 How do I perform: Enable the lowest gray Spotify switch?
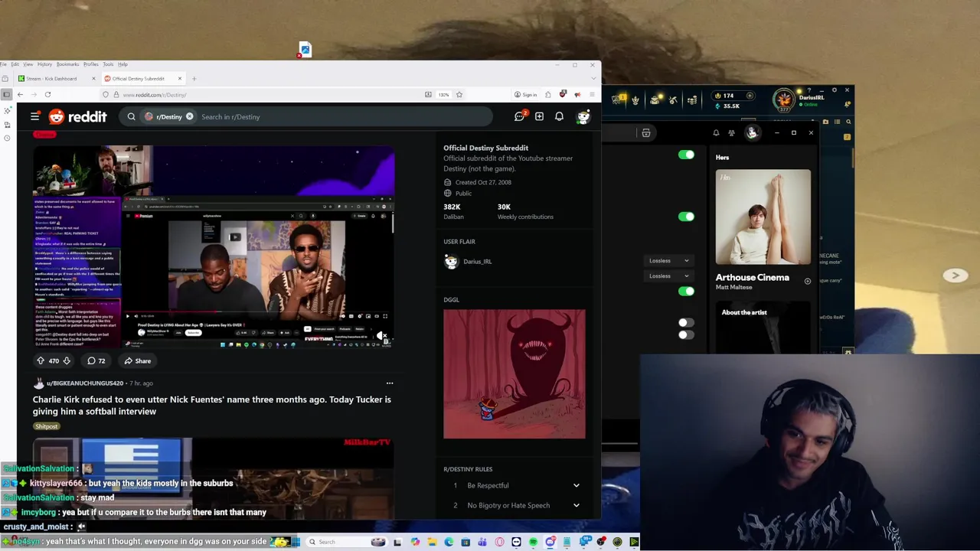pyautogui.click(x=686, y=334)
